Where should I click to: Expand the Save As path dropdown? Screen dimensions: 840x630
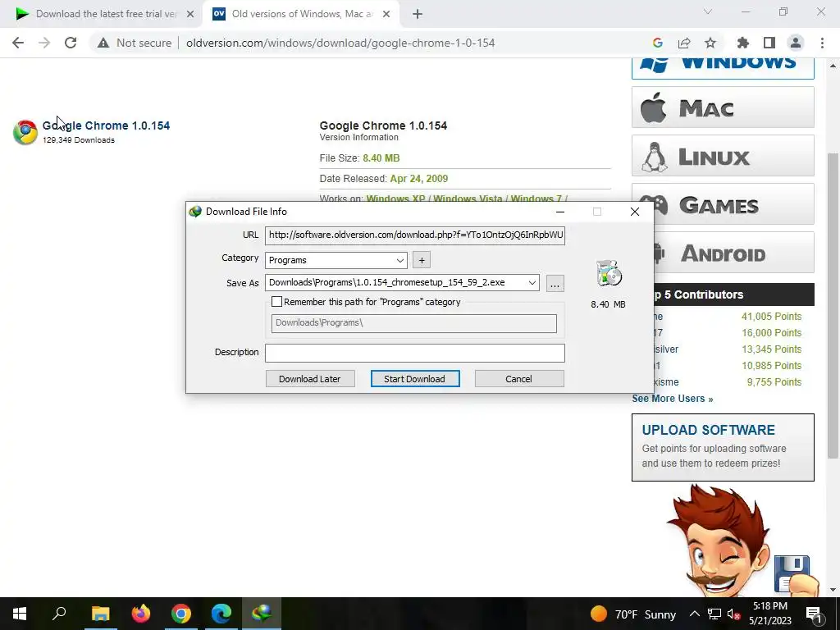point(532,283)
